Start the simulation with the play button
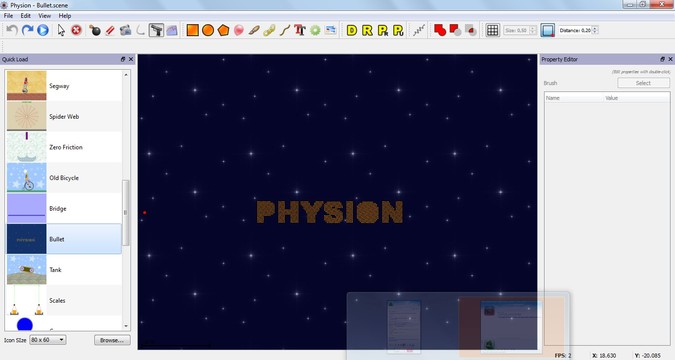The width and height of the screenshot is (675, 360). pos(43,30)
